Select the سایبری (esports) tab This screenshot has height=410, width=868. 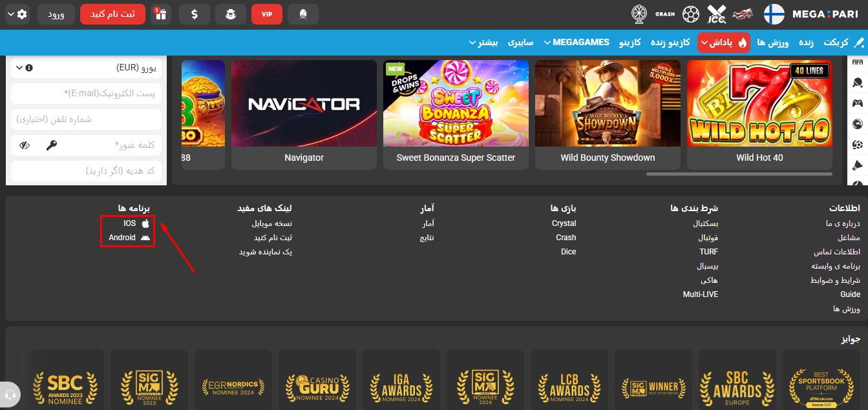tap(520, 43)
